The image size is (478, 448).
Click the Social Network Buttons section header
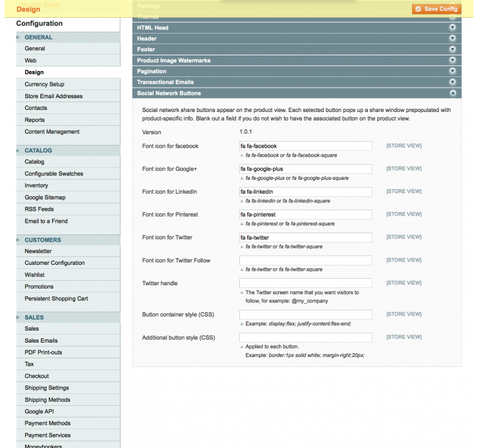point(297,93)
